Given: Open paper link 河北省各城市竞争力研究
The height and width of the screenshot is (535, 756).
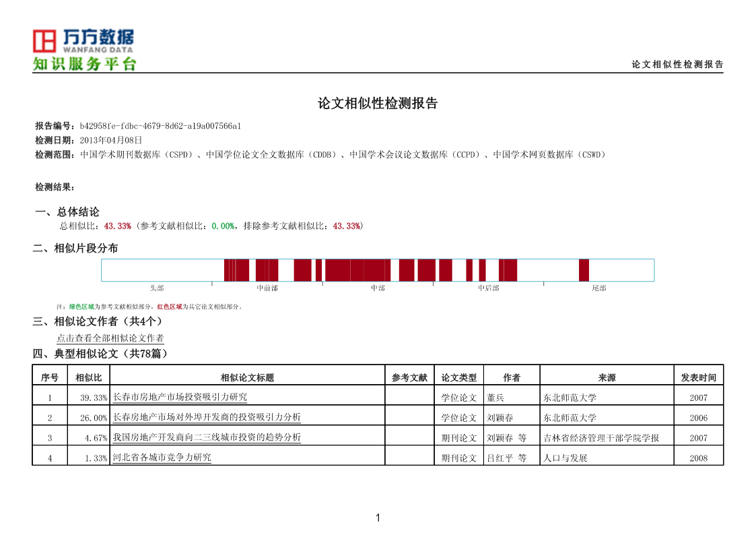Looking at the screenshot, I should 162,458.
